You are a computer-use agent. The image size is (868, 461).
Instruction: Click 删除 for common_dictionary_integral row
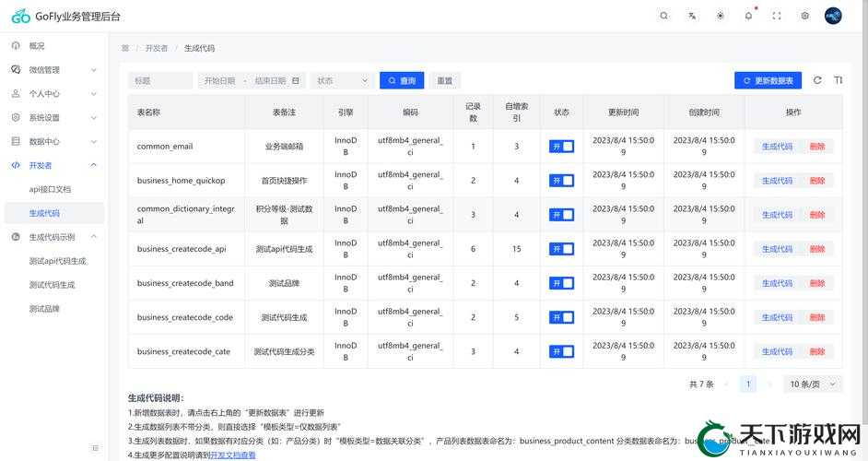(817, 215)
